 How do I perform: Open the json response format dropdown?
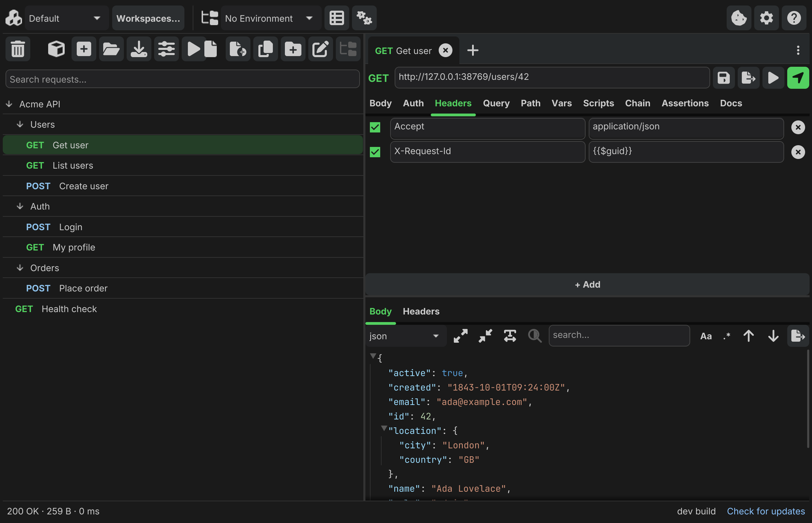point(406,336)
